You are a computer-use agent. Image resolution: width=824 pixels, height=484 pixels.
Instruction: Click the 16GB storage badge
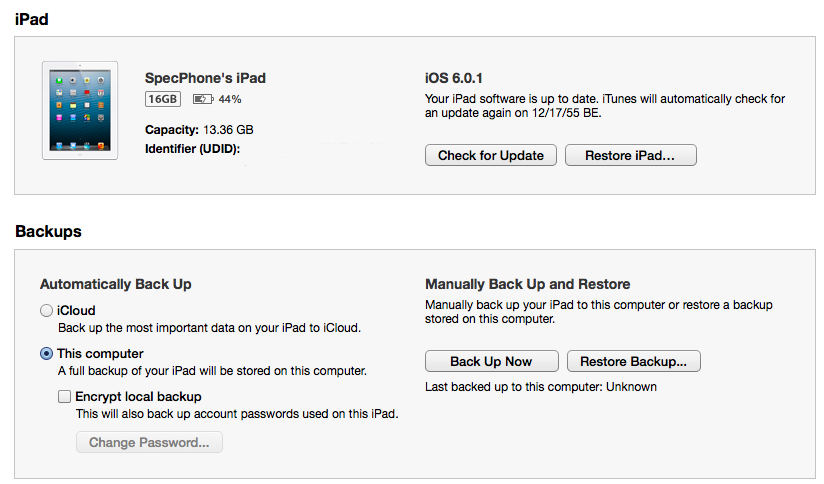[x=163, y=99]
